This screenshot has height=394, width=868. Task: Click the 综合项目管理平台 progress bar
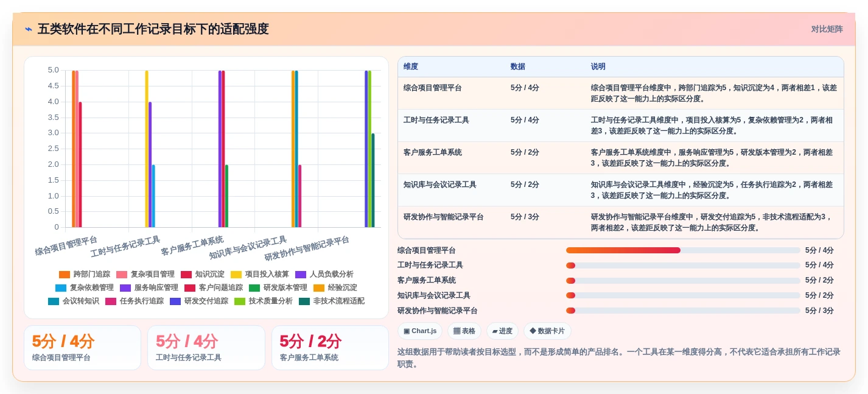click(x=683, y=250)
